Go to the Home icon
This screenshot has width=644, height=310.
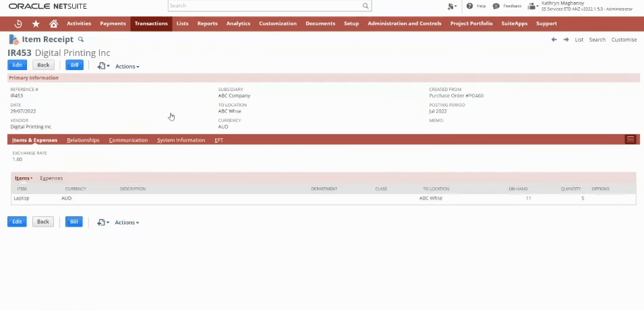pos(53,24)
